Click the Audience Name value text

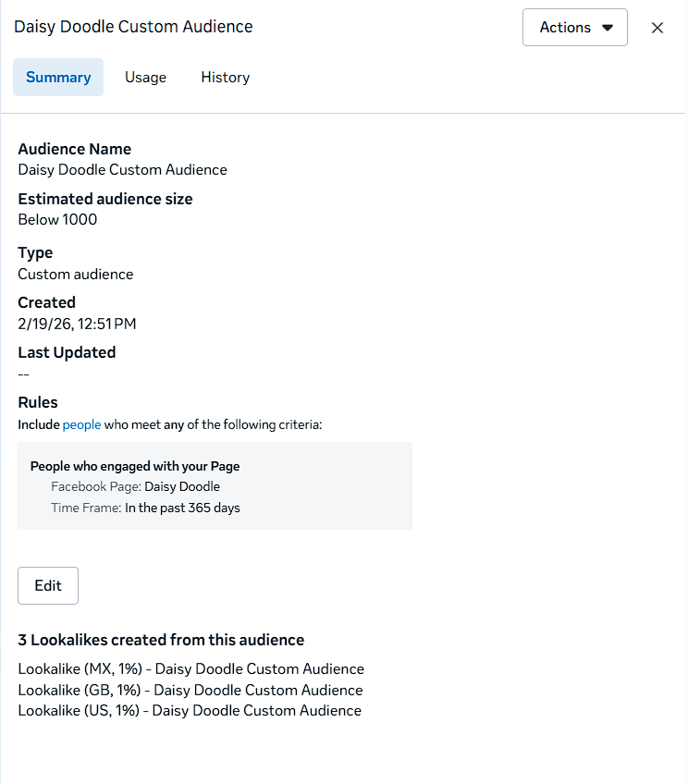coord(122,170)
